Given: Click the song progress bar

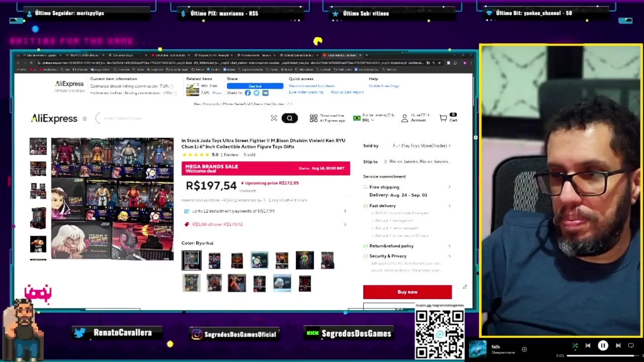Looking at the screenshot, I should 603,355.
